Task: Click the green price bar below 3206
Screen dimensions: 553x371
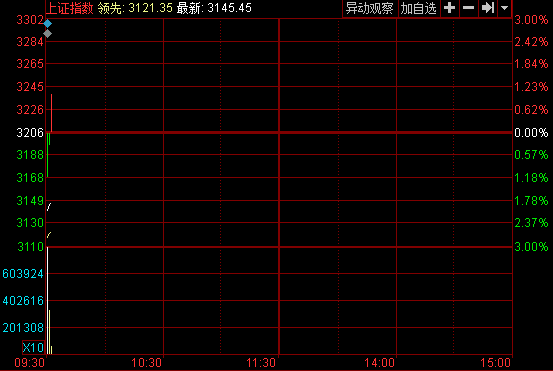Action: (x=48, y=155)
